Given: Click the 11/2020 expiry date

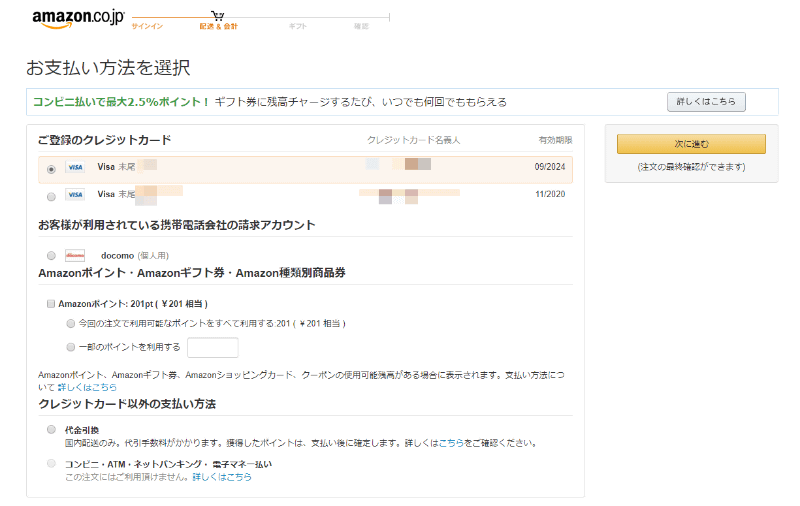Looking at the screenshot, I should coord(550,194).
